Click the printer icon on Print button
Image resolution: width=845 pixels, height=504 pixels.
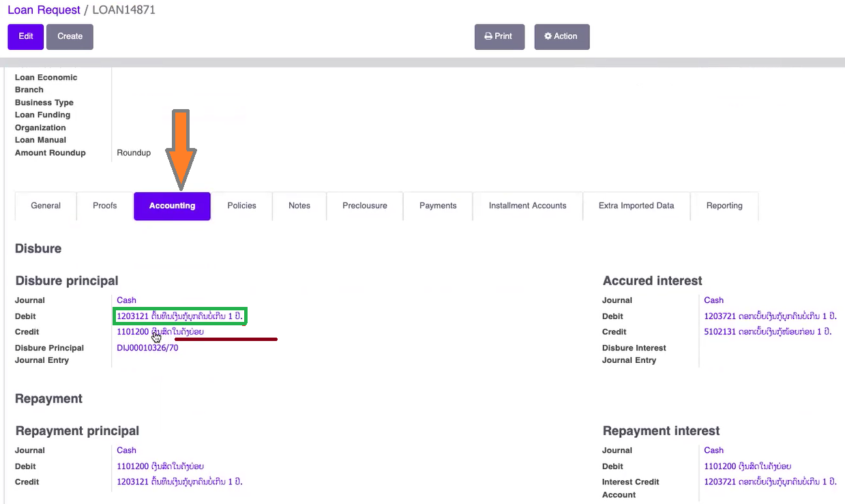pyautogui.click(x=488, y=37)
